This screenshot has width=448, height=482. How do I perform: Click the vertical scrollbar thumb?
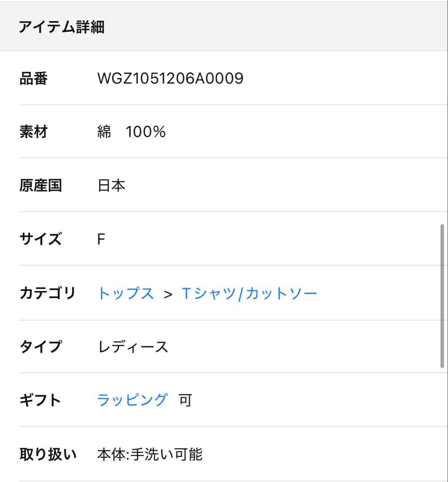tap(442, 295)
